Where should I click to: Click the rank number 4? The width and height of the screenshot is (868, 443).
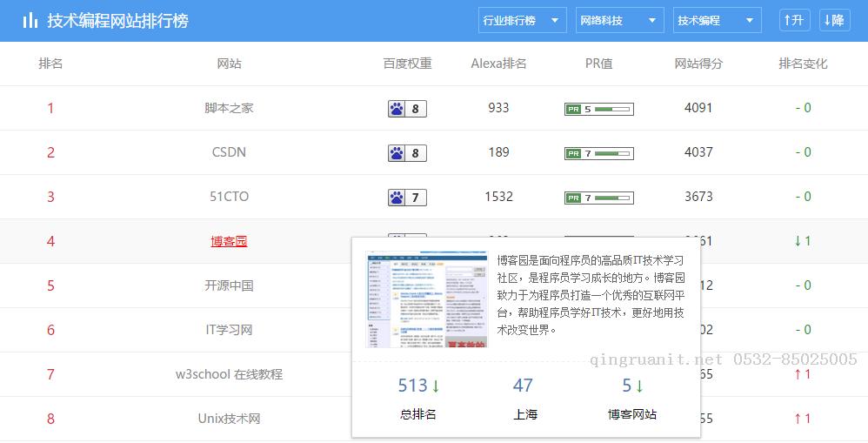click(50, 241)
